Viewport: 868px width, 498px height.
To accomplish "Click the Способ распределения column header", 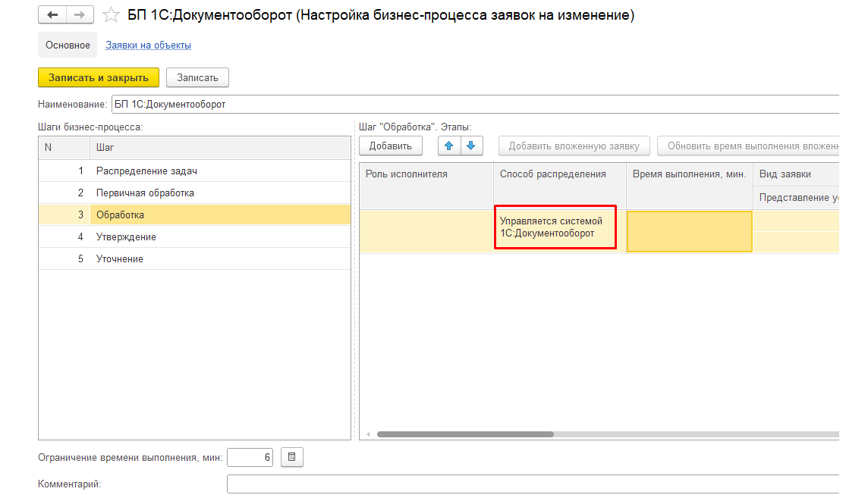I will (x=560, y=186).
